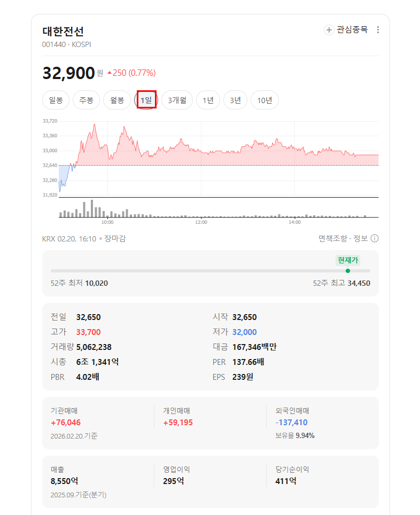Click the 33,720 price axis label

pyautogui.click(x=50, y=121)
